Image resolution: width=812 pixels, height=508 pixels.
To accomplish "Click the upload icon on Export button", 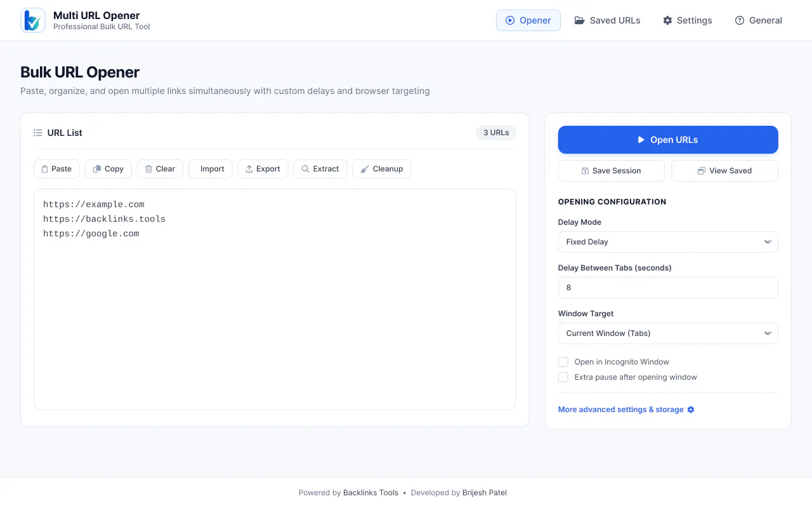I will 249,169.
